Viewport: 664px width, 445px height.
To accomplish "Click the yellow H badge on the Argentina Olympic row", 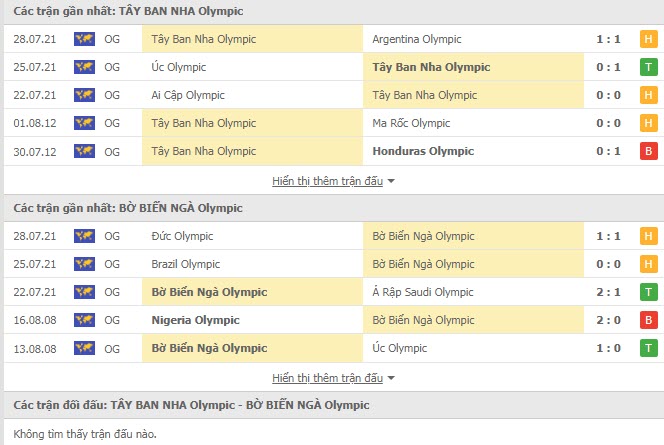I will pyautogui.click(x=648, y=39).
